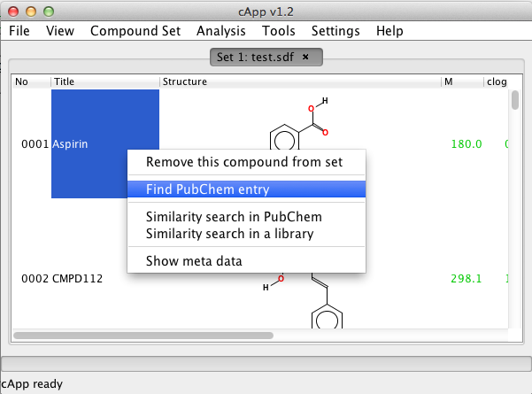This screenshot has width=532, height=394.
Task: Click the empty progress bar
Action: point(266,364)
